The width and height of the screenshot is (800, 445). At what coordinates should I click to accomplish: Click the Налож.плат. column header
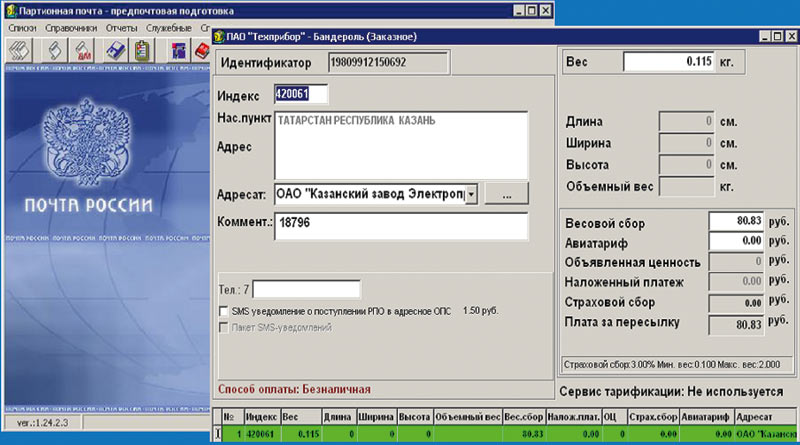573,417
